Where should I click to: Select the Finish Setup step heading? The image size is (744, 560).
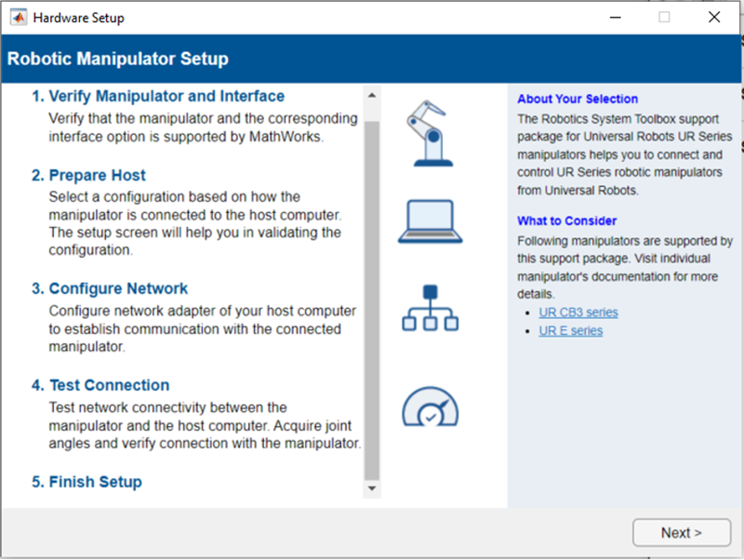pyautogui.click(x=95, y=483)
